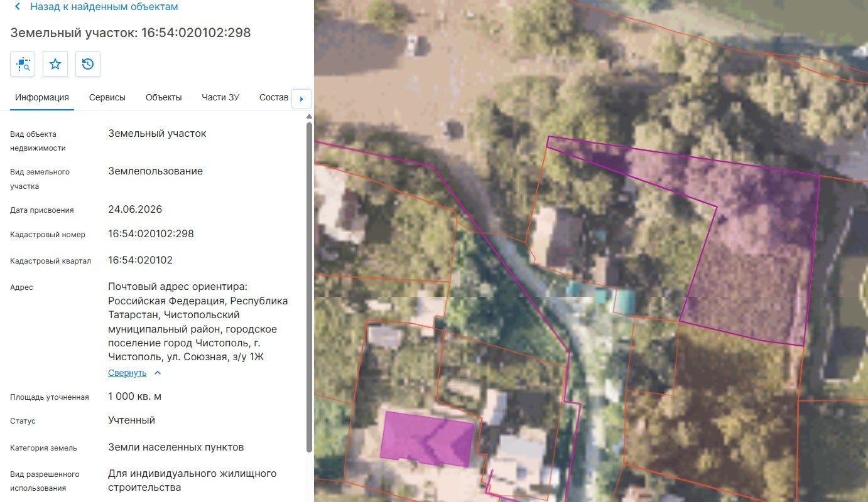
Task: Show the parcel on map icon
Action: [23, 64]
